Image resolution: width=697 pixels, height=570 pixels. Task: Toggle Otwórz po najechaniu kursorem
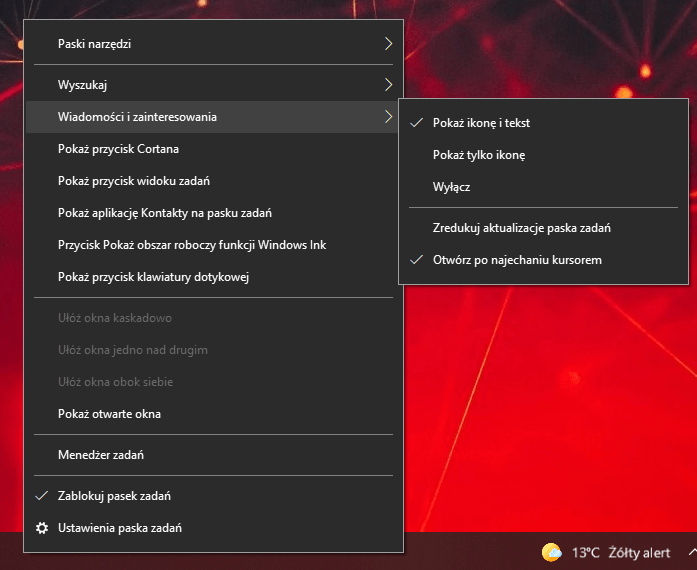543,260
